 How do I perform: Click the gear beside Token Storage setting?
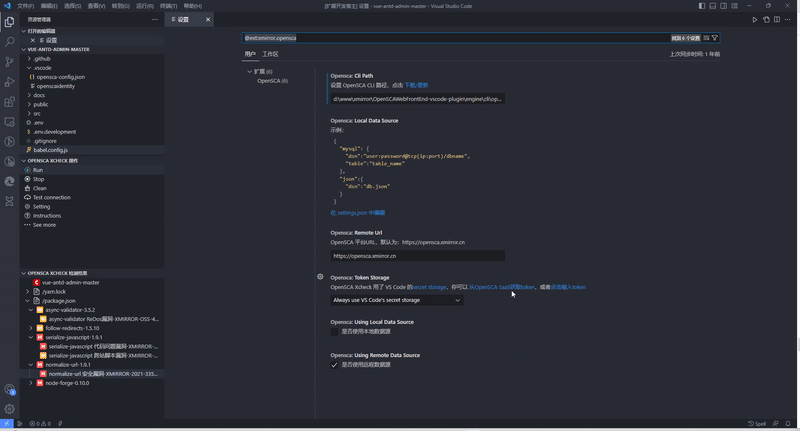(320, 277)
